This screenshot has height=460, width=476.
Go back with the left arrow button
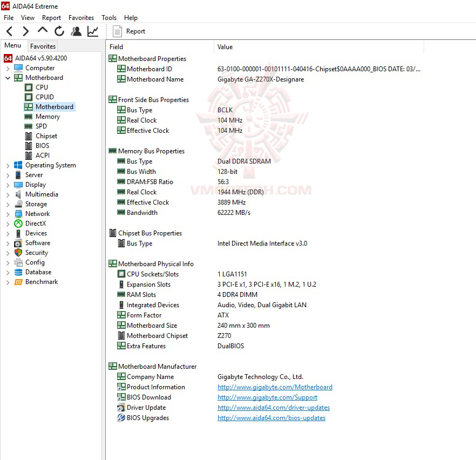tap(10, 31)
